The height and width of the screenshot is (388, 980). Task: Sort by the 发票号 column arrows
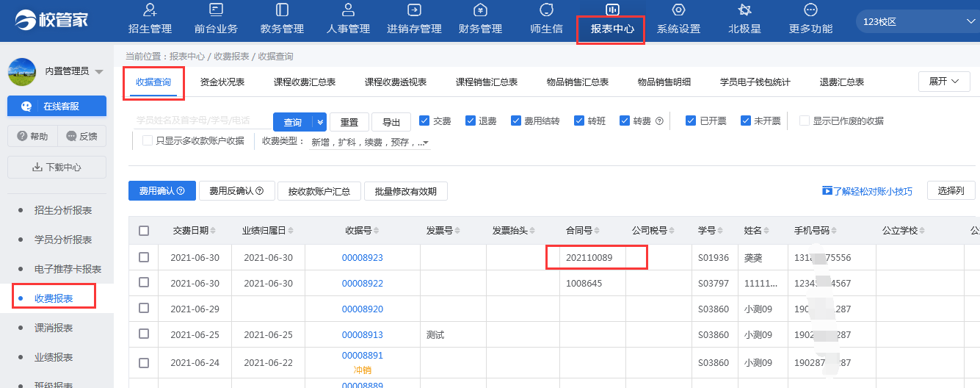[x=457, y=231]
